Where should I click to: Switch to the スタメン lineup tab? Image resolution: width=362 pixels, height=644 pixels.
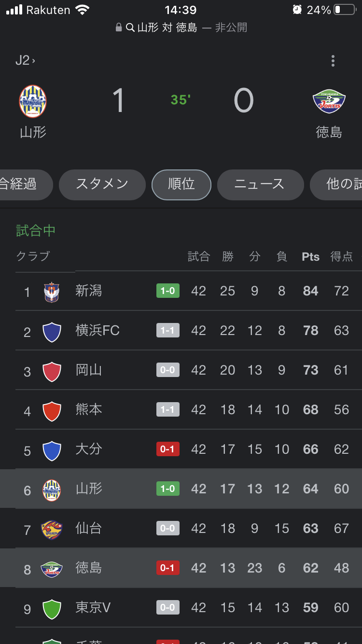(102, 184)
